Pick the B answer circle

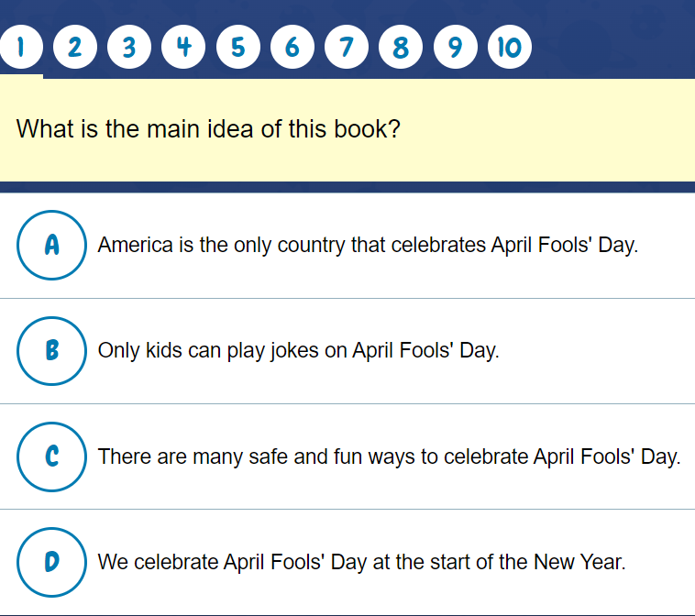tap(51, 351)
